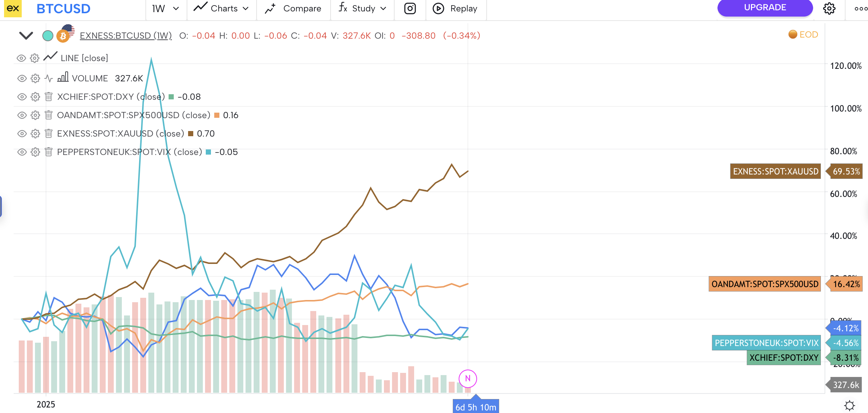The height and width of the screenshot is (413, 868).
Task: Click the UPGRADE button
Action: pos(765,8)
